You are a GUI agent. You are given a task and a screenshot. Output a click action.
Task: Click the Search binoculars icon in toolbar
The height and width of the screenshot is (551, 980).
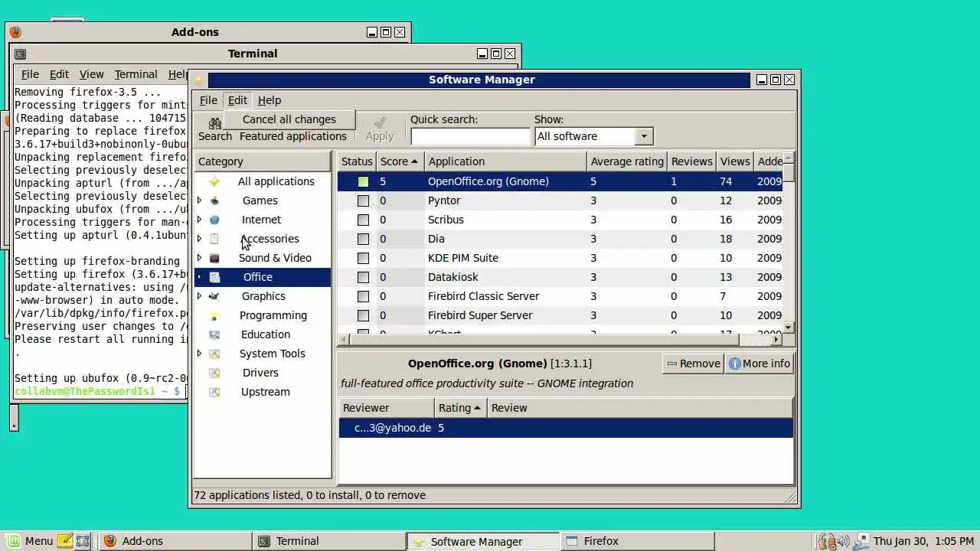214,122
